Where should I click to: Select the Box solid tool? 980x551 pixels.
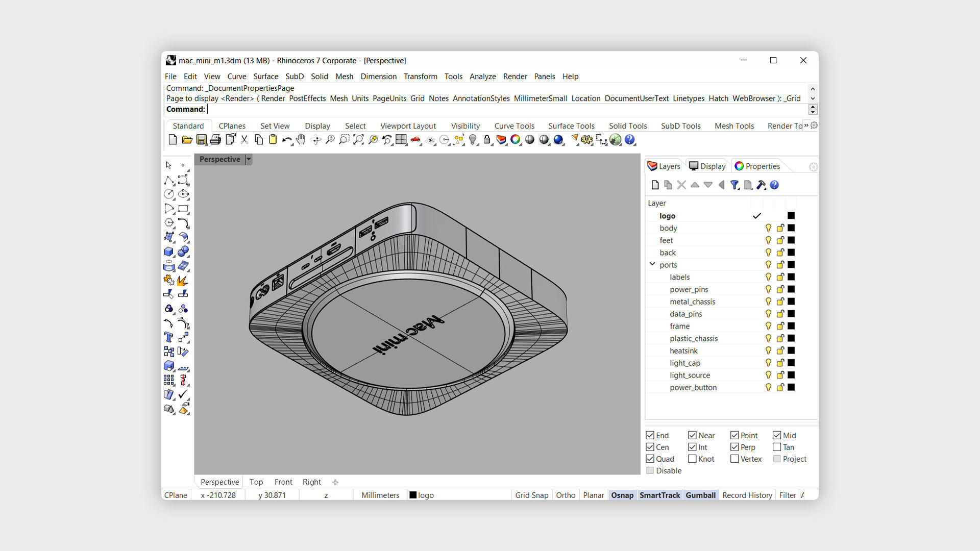(169, 252)
